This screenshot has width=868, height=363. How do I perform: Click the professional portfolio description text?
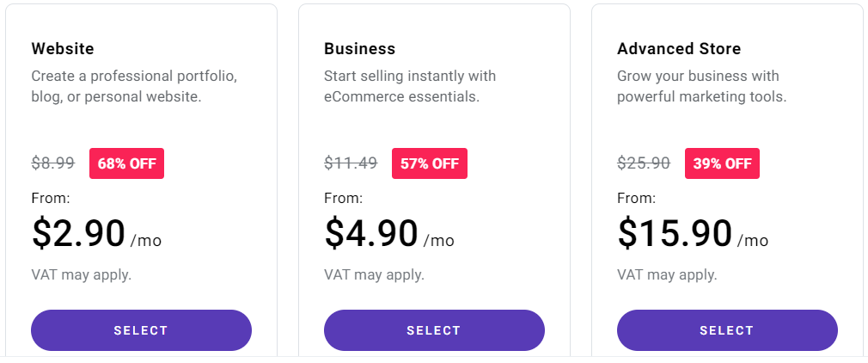coord(134,86)
